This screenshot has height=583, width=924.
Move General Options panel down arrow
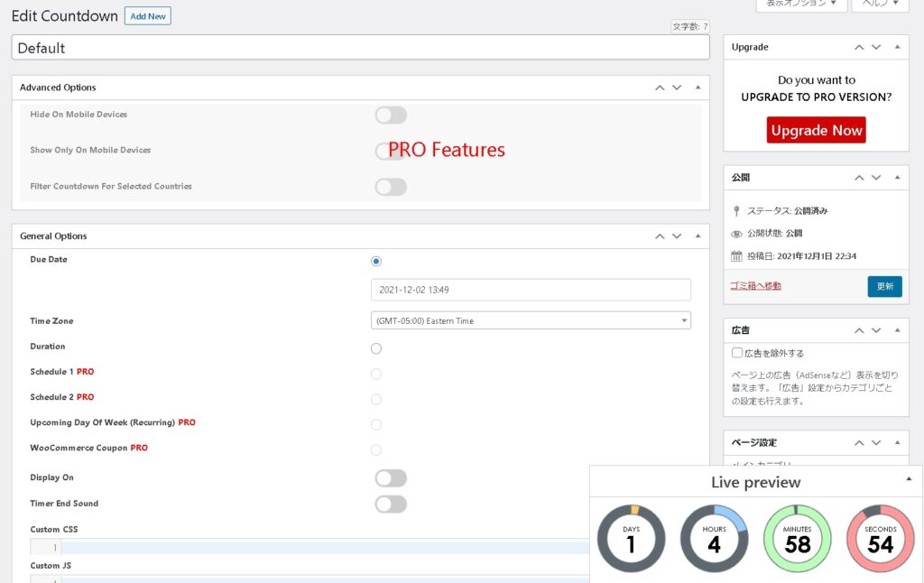677,236
